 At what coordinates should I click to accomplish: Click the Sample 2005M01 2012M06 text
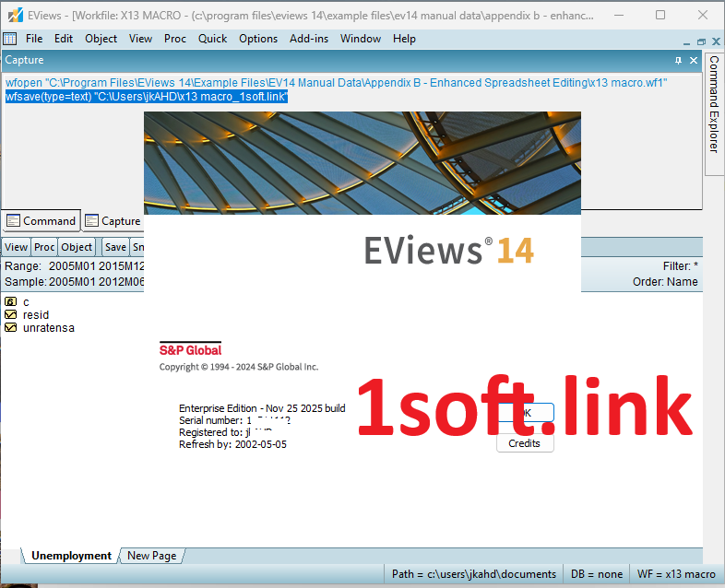pos(75,282)
